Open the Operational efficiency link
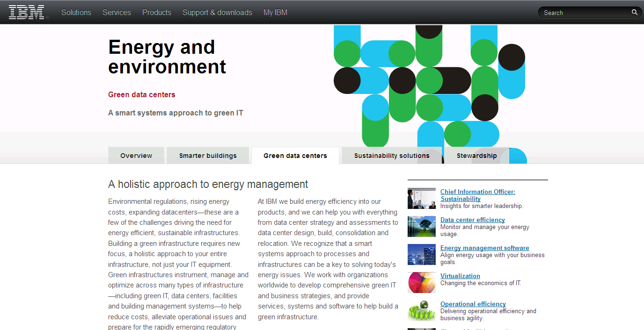This screenshot has height=330, width=644. pyautogui.click(x=473, y=304)
